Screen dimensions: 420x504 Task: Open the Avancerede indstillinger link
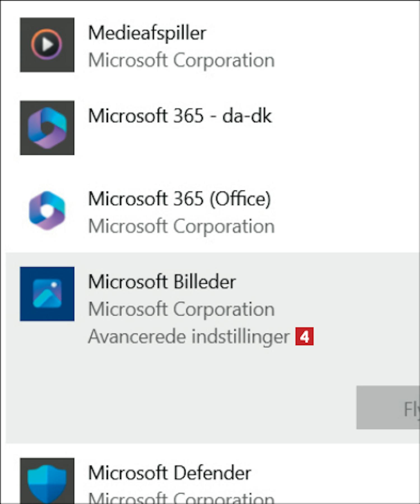pyautogui.click(x=189, y=336)
